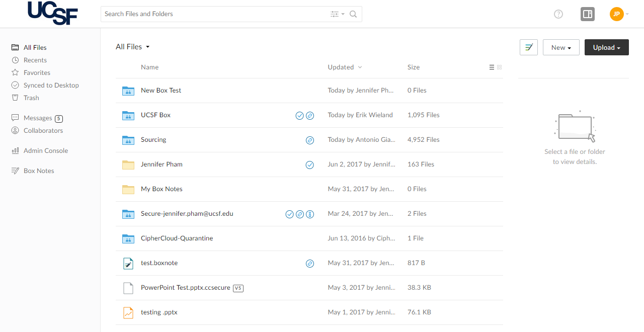This screenshot has height=332, width=644.
Task: Open the My Box Notes folder name
Action: [162, 189]
